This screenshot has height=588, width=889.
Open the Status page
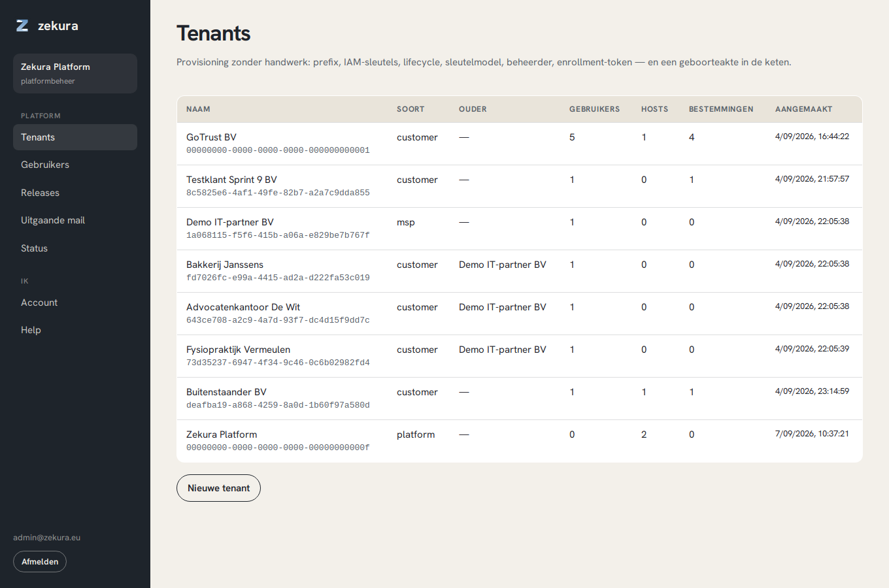(x=75, y=248)
